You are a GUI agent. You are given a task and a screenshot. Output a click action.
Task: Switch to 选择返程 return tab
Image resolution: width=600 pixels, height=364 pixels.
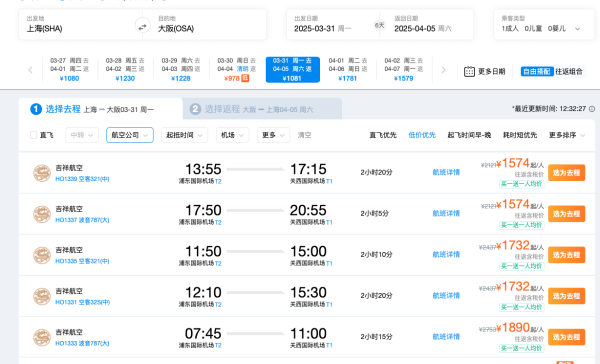(x=262, y=109)
